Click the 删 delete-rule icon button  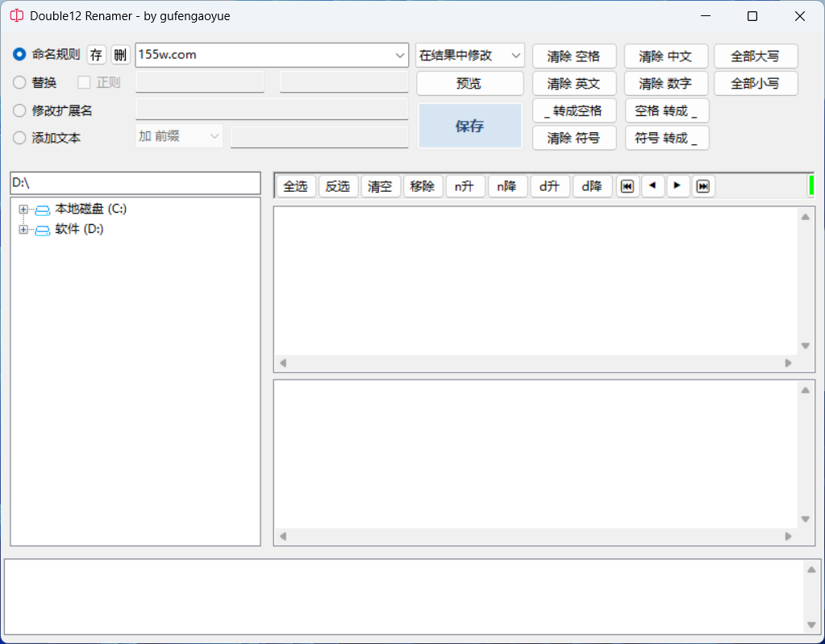click(120, 55)
